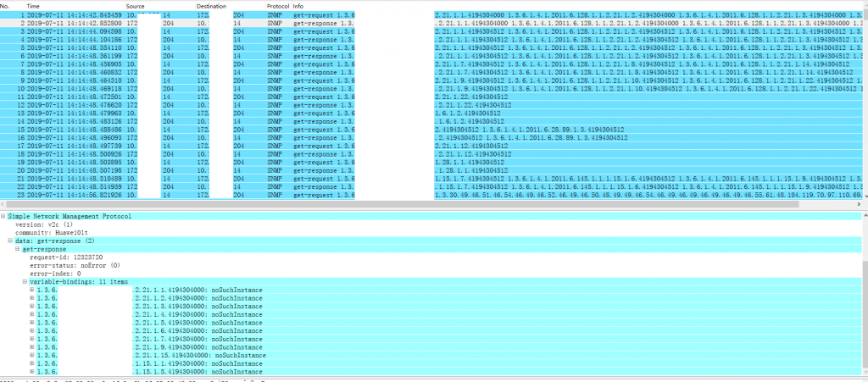868x382 pixels.
Task: Sort packets by the No. column header
Action: click(5, 6)
